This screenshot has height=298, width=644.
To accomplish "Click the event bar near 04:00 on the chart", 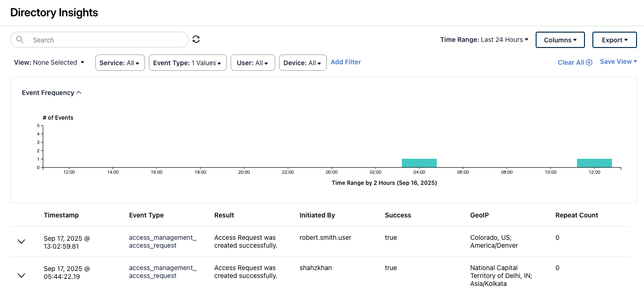I will [x=419, y=163].
